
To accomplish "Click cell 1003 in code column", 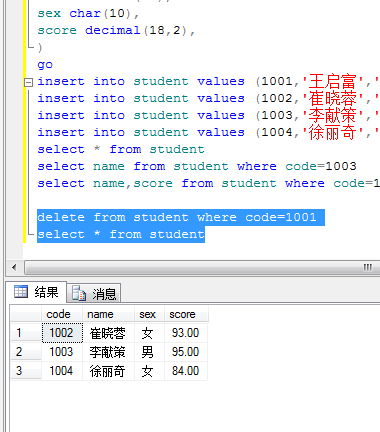I will (62, 352).
